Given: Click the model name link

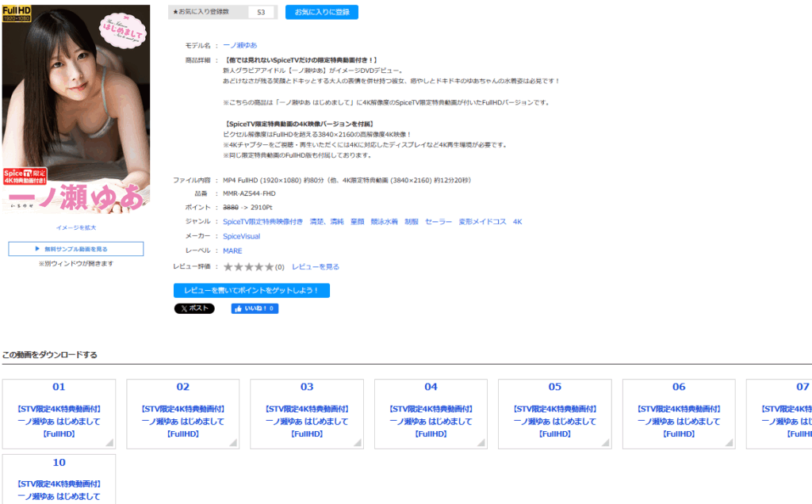Looking at the screenshot, I should click(239, 46).
